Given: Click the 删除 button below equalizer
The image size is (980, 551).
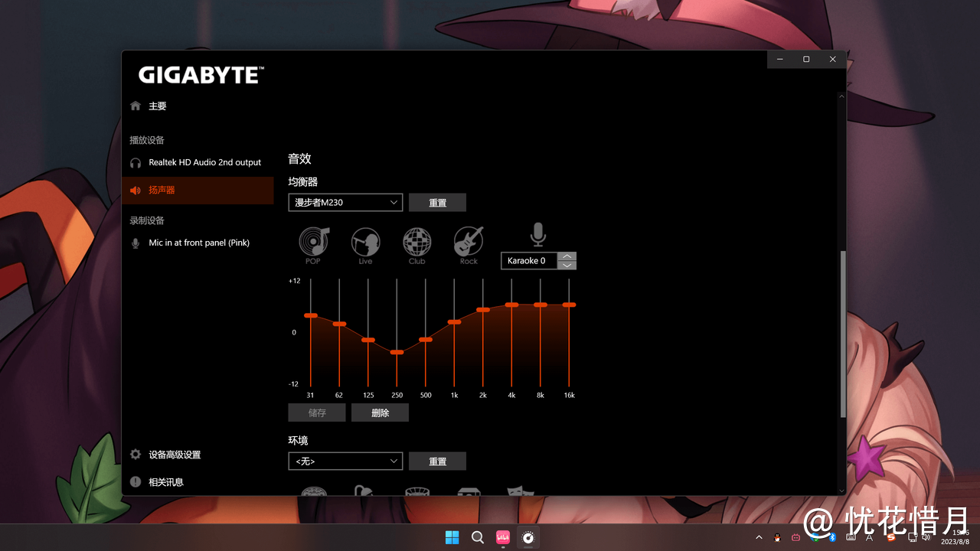Looking at the screenshot, I should (380, 413).
